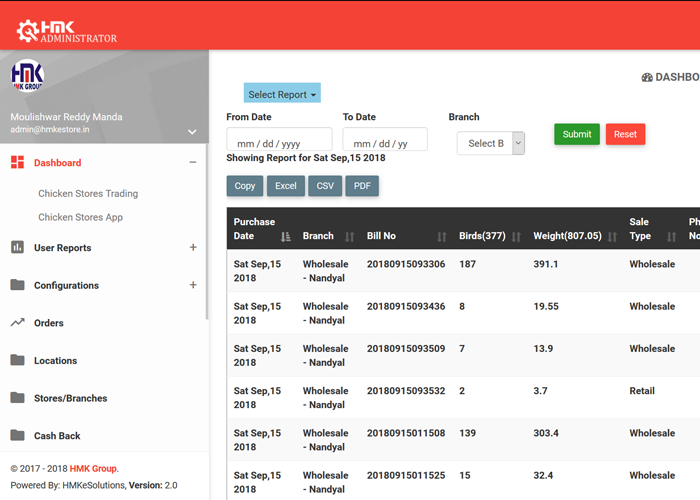This screenshot has height=500, width=700.
Task: Export the report using PDF button
Action: click(x=361, y=186)
